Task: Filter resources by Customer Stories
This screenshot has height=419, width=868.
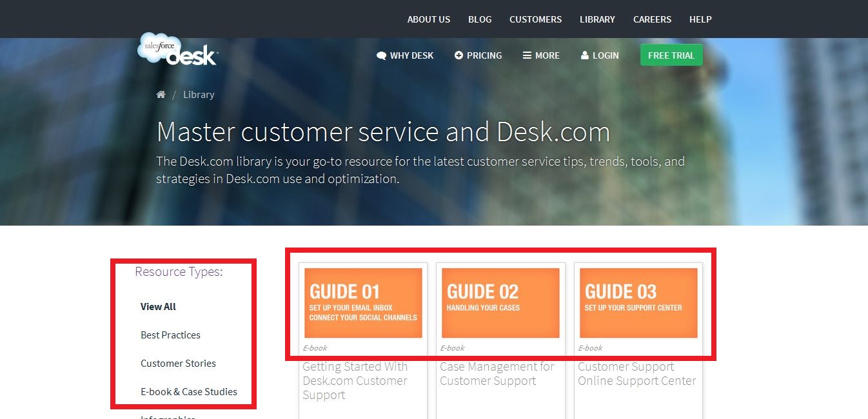Action: [178, 363]
